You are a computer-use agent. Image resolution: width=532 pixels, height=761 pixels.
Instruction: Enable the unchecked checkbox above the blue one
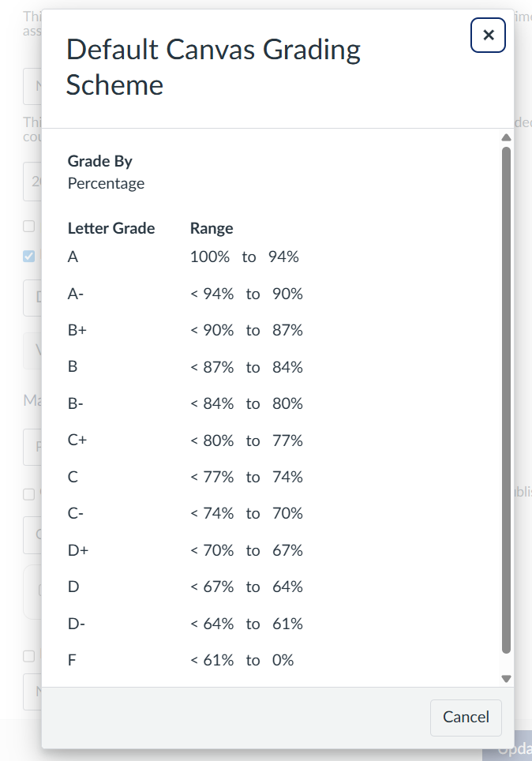tap(28, 226)
